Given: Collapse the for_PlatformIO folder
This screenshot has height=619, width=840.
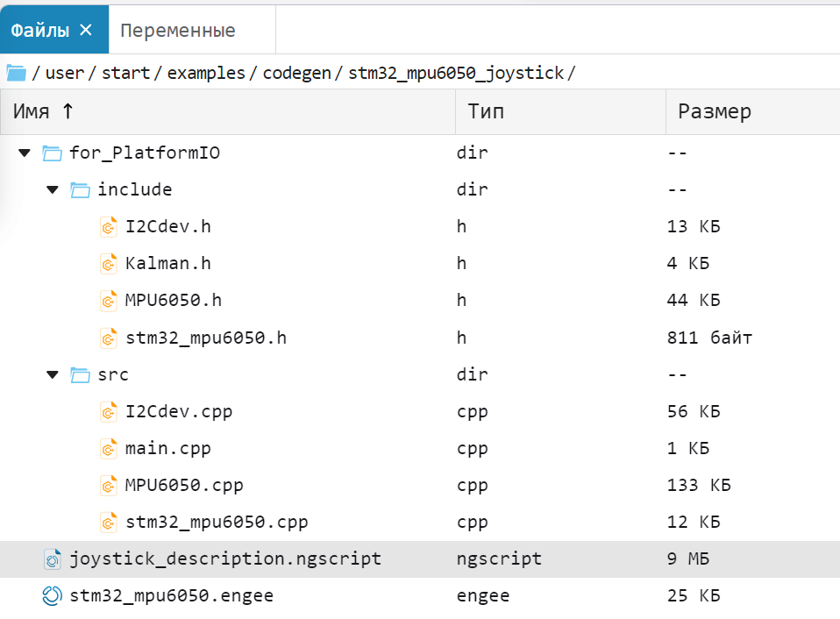Looking at the screenshot, I should click(24, 153).
